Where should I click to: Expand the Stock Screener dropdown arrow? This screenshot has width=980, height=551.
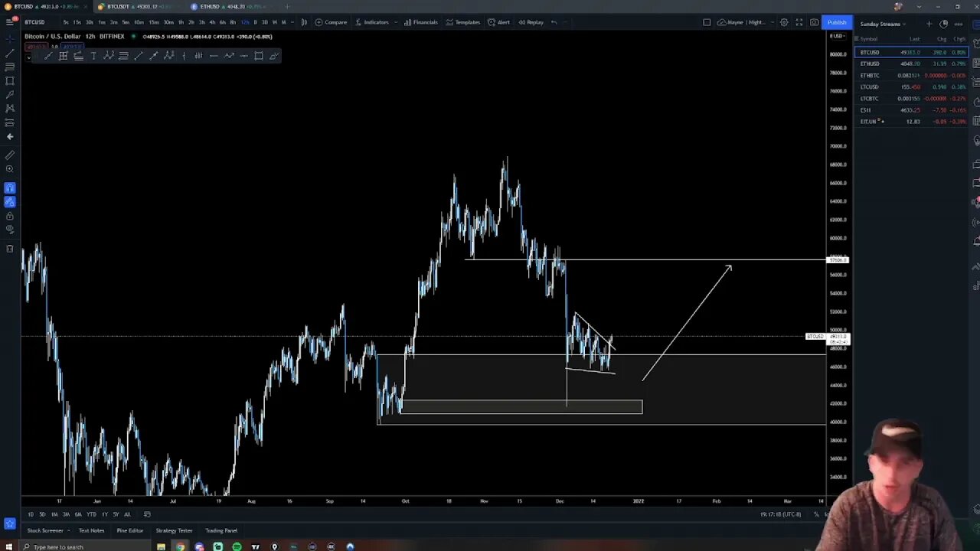[70, 530]
